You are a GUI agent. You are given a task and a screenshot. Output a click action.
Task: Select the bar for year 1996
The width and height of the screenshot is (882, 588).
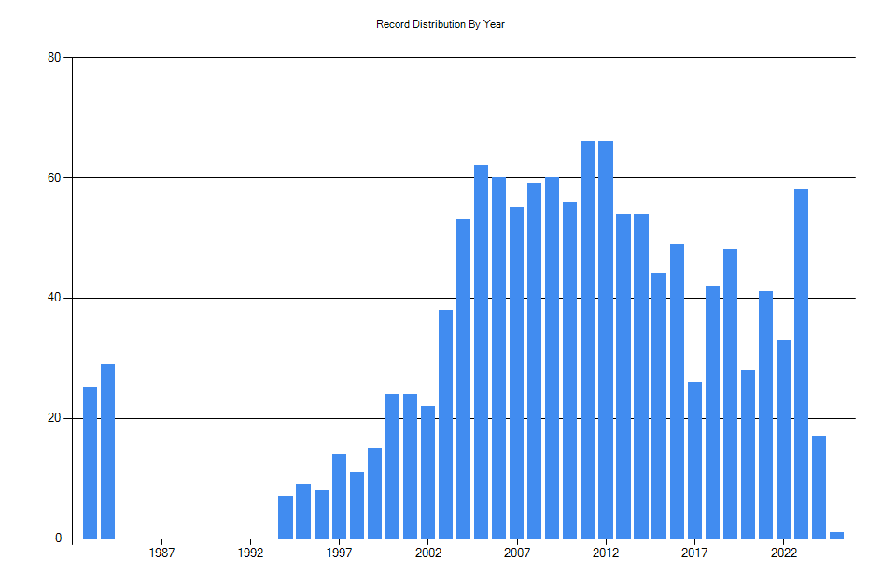(321, 514)
